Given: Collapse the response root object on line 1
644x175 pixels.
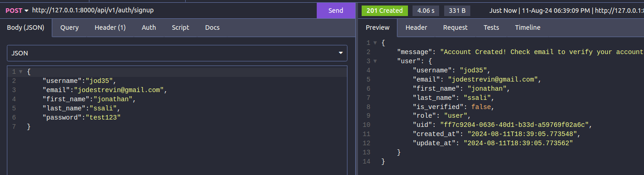Looking at the screenshot, I should click(375, 43).
